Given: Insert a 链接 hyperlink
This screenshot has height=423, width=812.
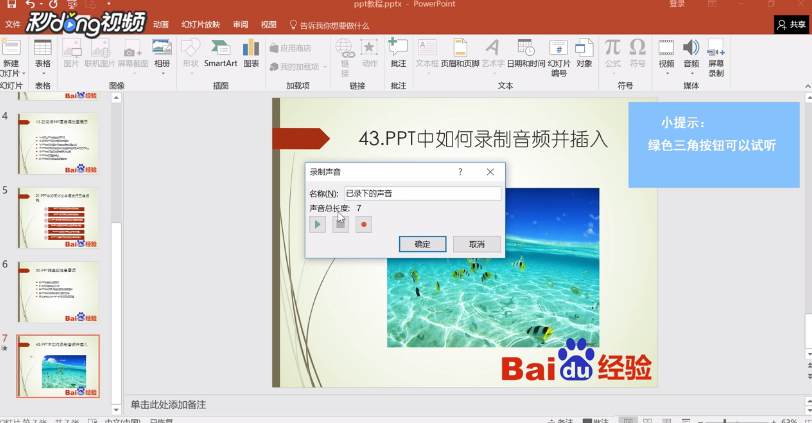Looking at the screenshot, I should click(x=345, y=57).
